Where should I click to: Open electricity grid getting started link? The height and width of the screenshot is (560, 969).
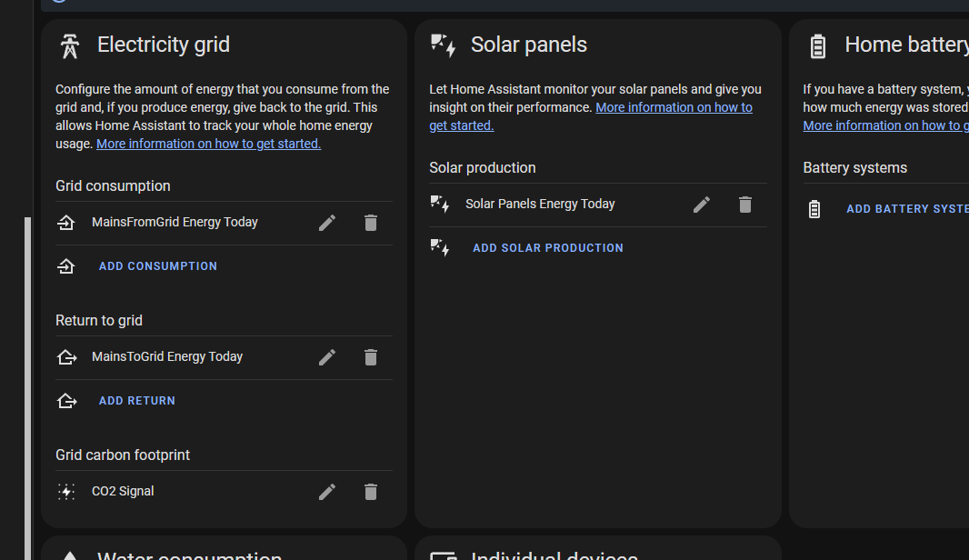pyautogui.click(x=208, y=144)
